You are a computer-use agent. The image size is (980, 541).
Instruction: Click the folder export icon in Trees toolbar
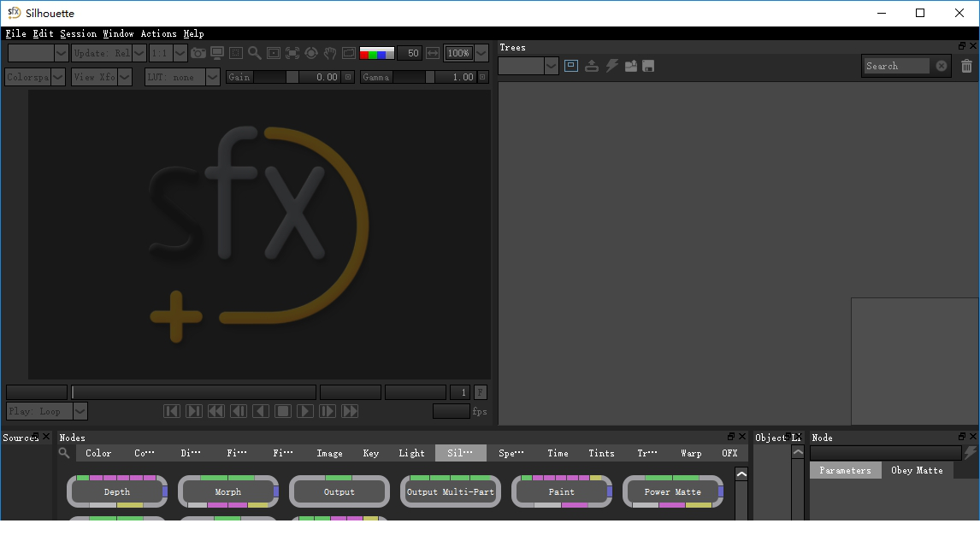[x=630, y=66]
